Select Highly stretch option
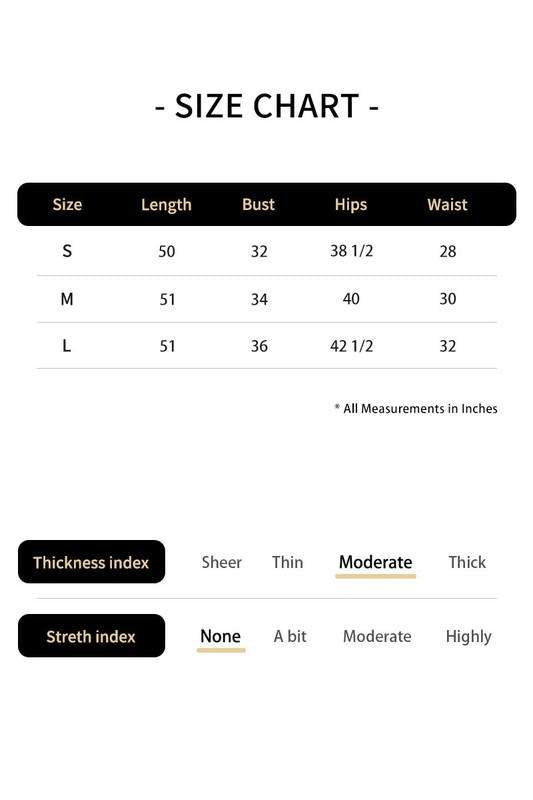Screen dimensions: 533x800 click(468, 637)
